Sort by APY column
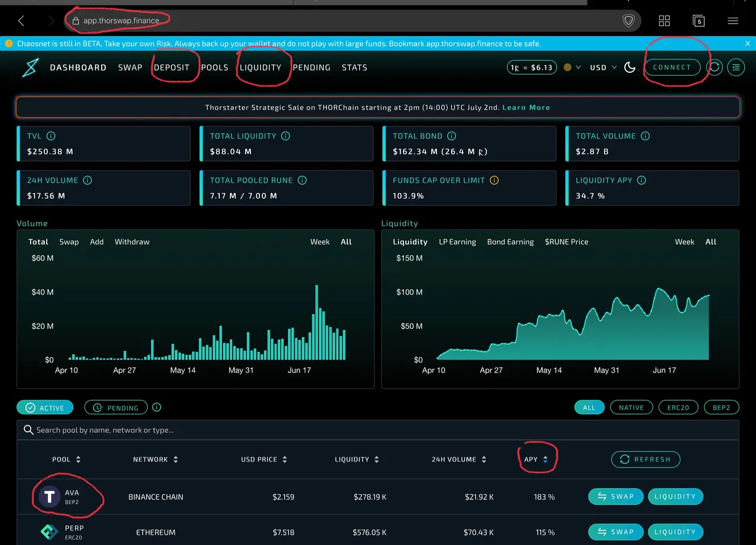The height and width of the screenshot is (545, 756). (x=536, y=459)
